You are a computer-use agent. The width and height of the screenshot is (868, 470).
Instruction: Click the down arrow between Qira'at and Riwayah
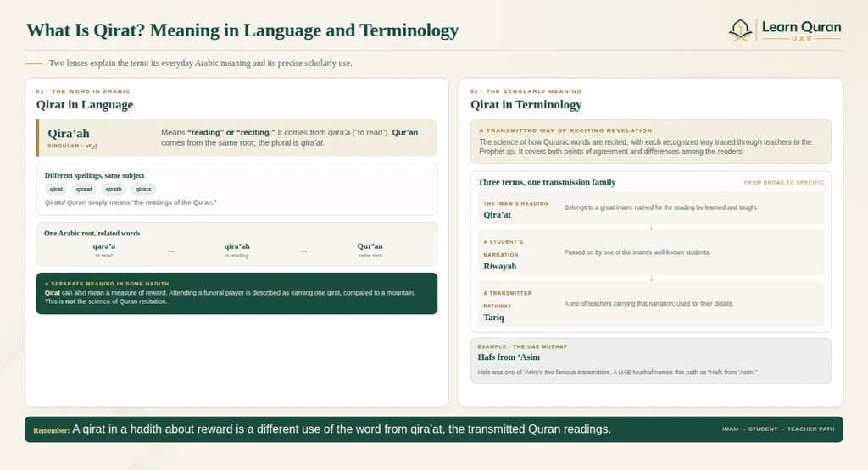[x=651, y=227]
